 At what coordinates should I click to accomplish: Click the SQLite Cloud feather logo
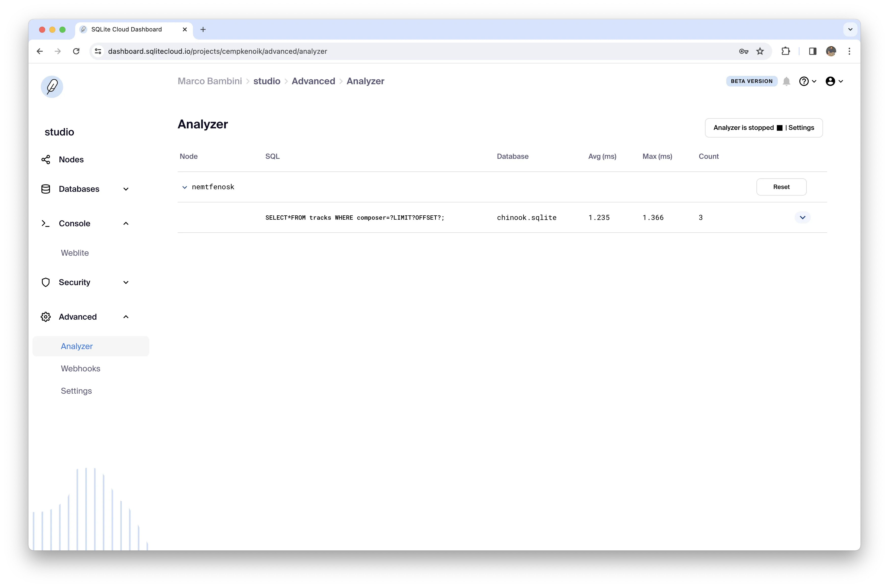coord(52,87)
